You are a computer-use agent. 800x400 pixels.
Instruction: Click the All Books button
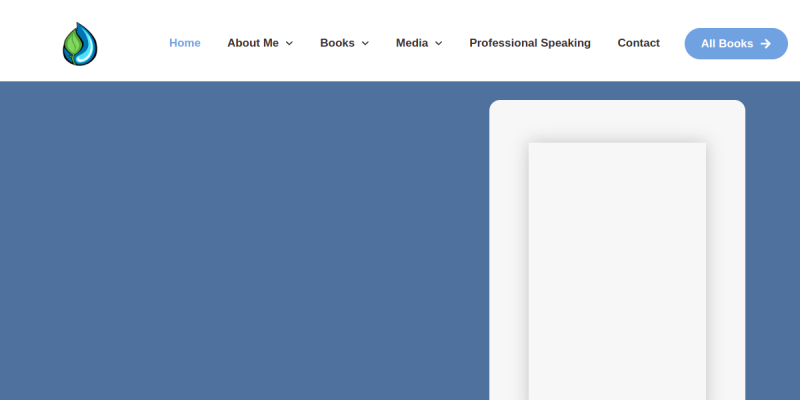736,44
